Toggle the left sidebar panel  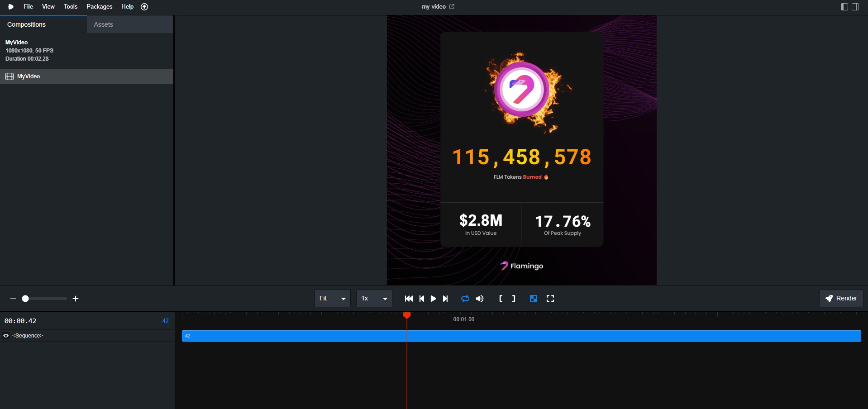pyautogui.click(x=844, y=7)
